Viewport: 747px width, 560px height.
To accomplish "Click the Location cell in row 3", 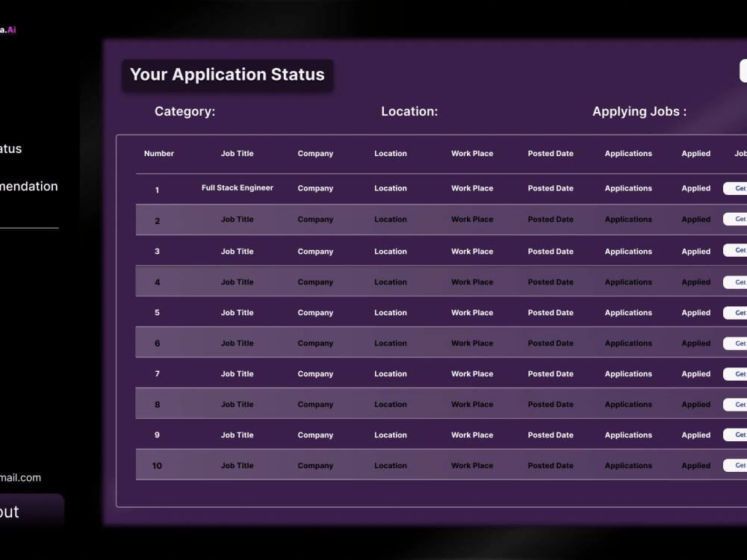I will coord(391,252).
